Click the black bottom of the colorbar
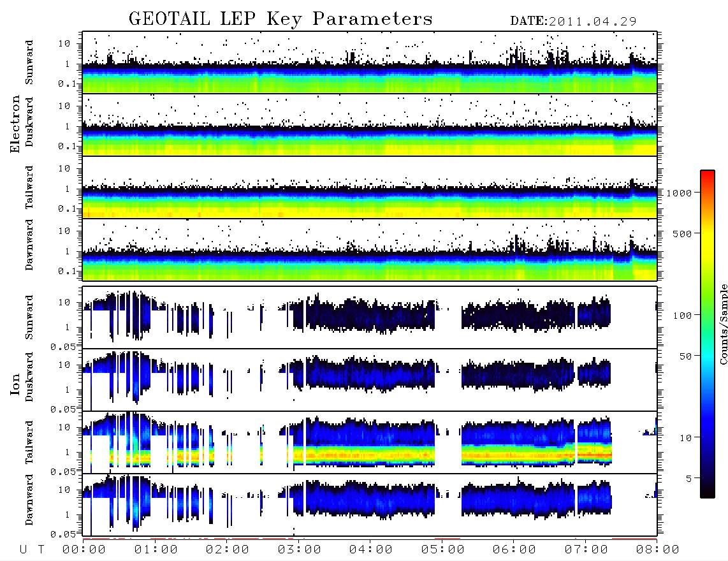 point(708,490)
